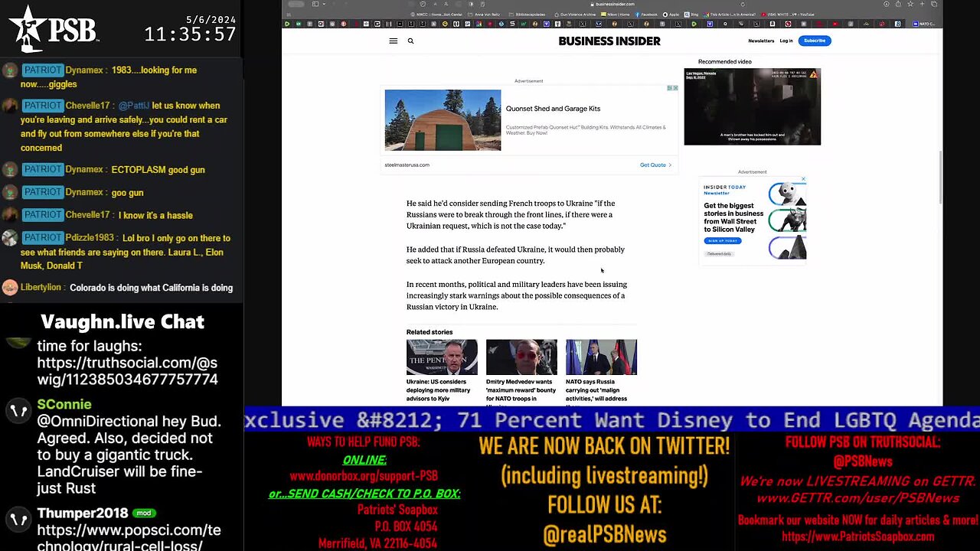Image resolution: width=980 pixels, height=551 pixels.
Task: Open the Apple bookmark
Action: (671, 14)
